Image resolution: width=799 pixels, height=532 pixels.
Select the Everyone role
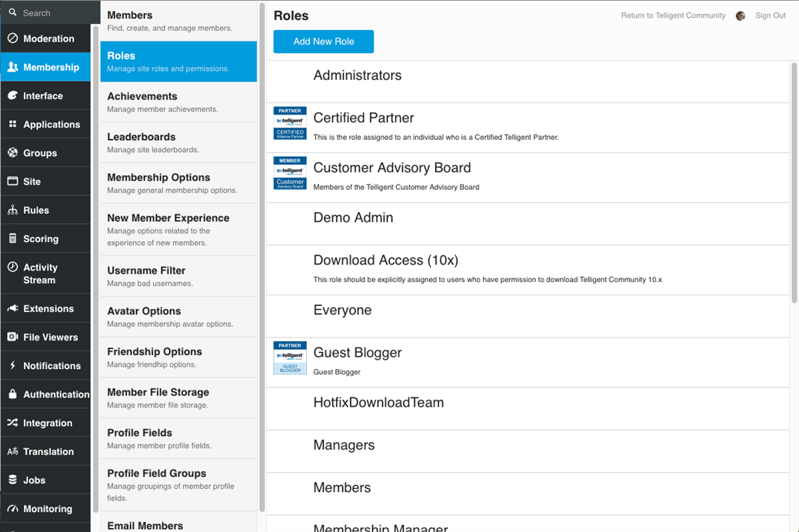click(528, 317)
